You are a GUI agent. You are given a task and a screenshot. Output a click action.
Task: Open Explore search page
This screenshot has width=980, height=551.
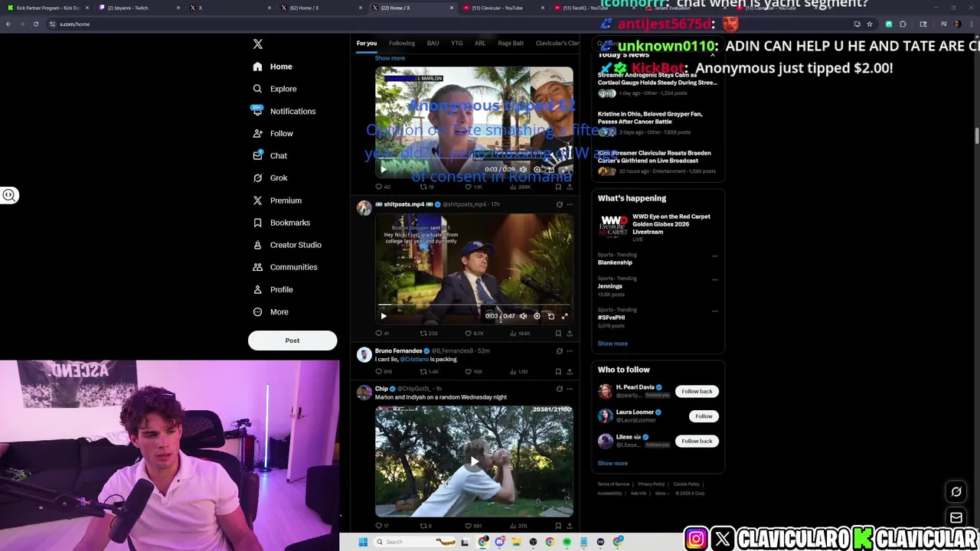[x=275, y=89]
